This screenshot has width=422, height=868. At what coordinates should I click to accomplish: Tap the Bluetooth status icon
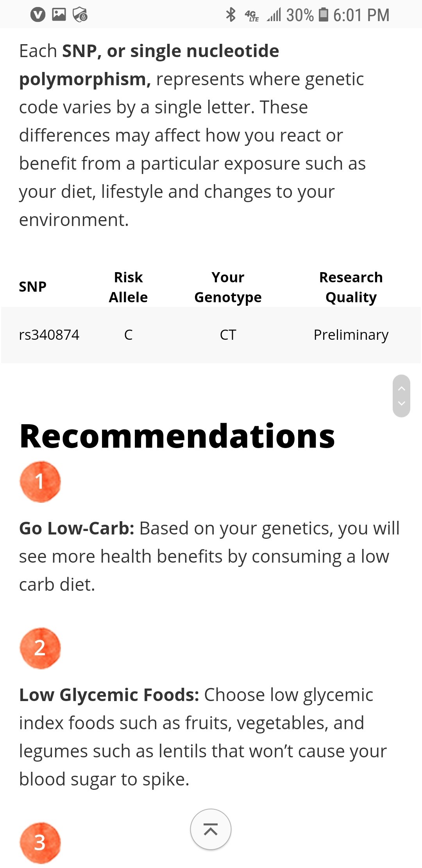231,15
